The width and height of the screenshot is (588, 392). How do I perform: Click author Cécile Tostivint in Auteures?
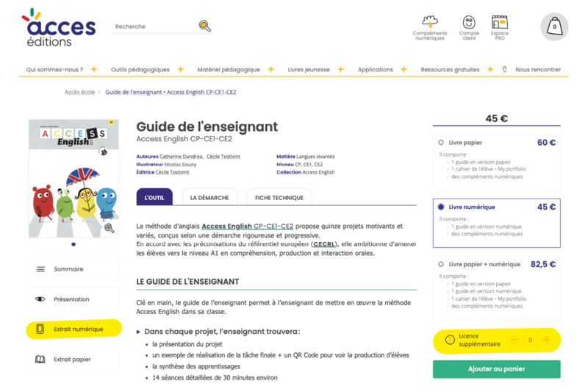(223, 157)
